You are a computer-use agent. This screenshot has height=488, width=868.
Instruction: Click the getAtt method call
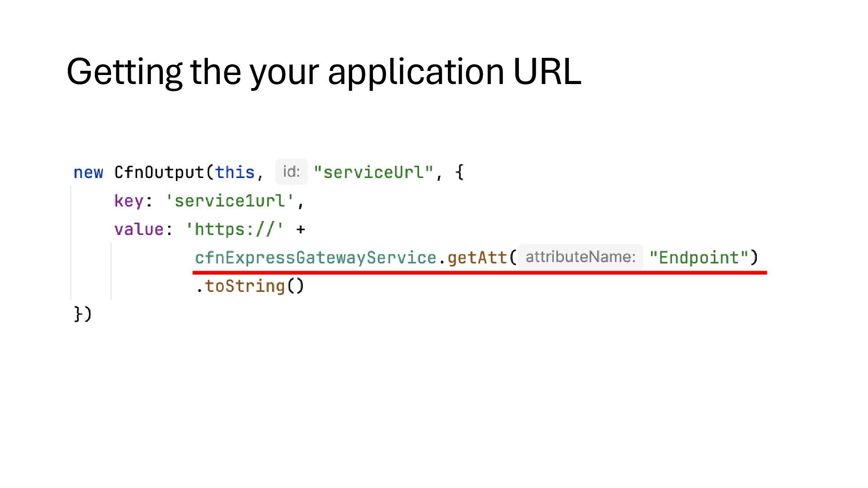click(x=477, y=258)
